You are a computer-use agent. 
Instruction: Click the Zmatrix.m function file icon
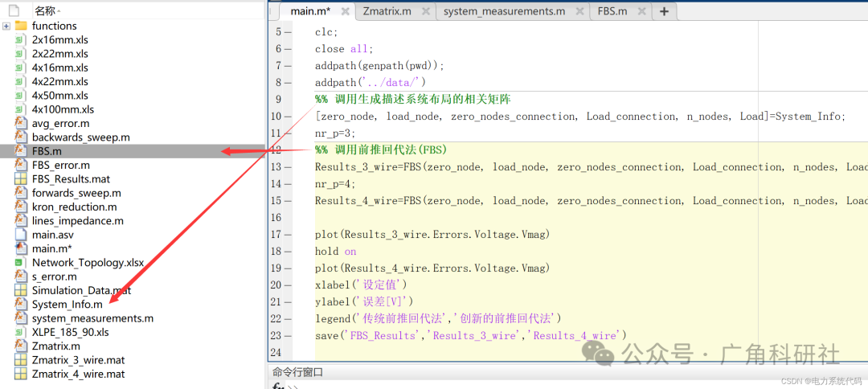pyautogui.click(x=20, y=346)
